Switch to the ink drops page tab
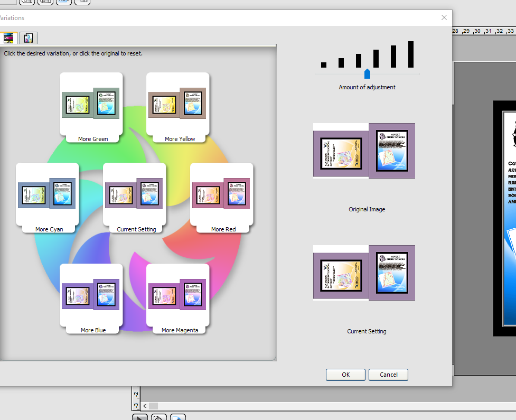This screenshot has height=420, width=516. pyautogui.click(x=29, y=38)
